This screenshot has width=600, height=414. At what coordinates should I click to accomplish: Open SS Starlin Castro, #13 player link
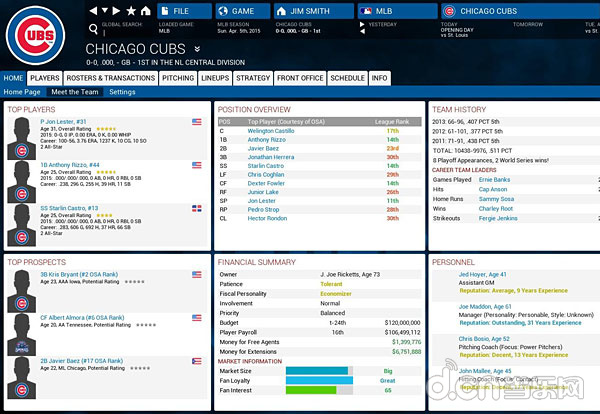[x=69, y=208]
